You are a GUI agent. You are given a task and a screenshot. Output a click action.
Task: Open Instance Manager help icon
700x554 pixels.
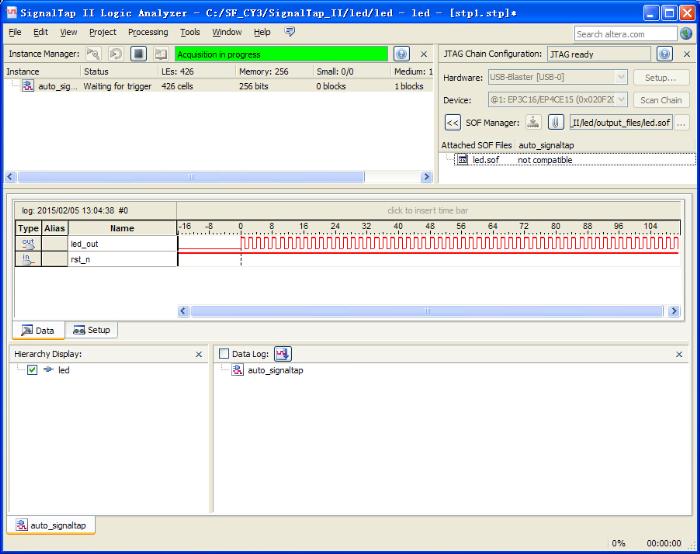[x=401, y=54]
